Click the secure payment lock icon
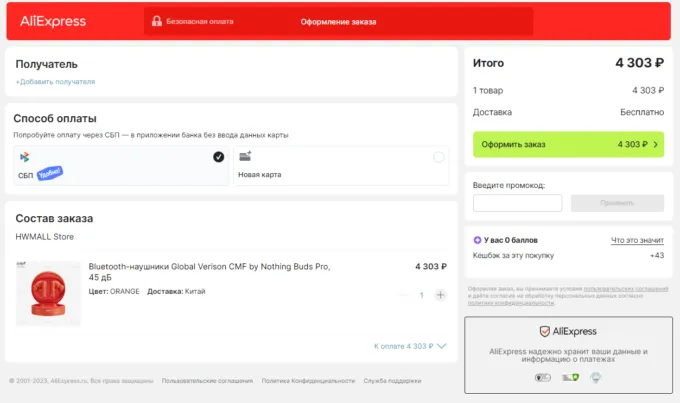 (156, 21)
